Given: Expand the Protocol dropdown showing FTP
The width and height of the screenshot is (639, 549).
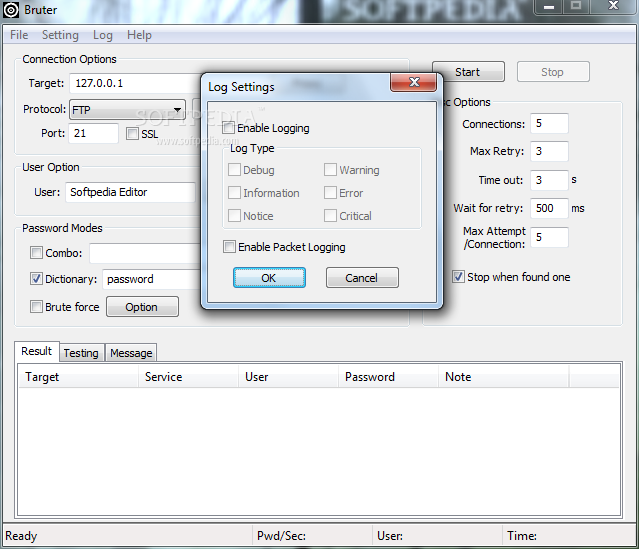Looking at the screenshot, I should click(x=127, y=110).
